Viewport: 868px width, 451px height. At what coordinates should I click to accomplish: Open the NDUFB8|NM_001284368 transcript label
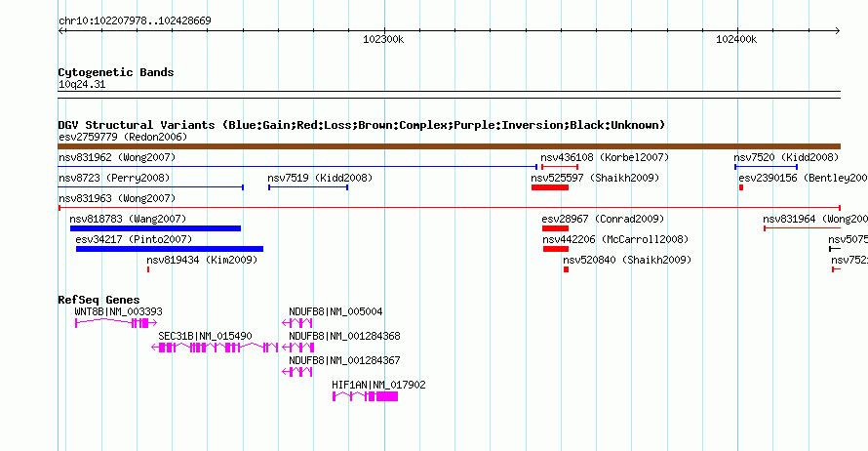click(344, 337)
